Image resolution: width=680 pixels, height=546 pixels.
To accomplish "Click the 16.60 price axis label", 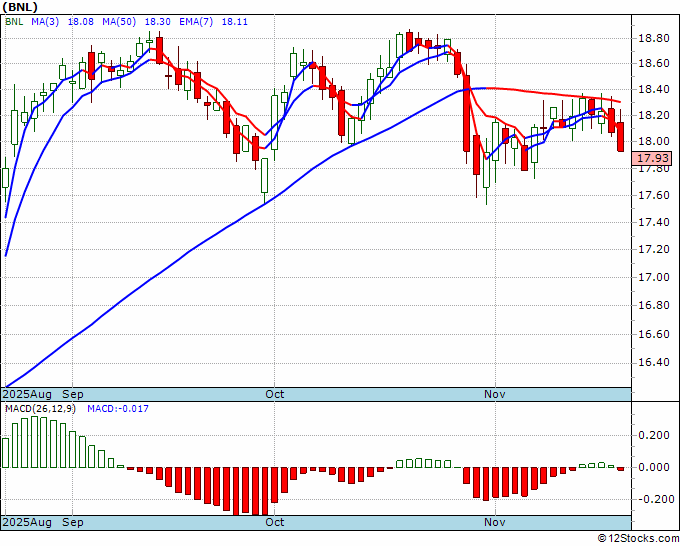I will (654, 334).
